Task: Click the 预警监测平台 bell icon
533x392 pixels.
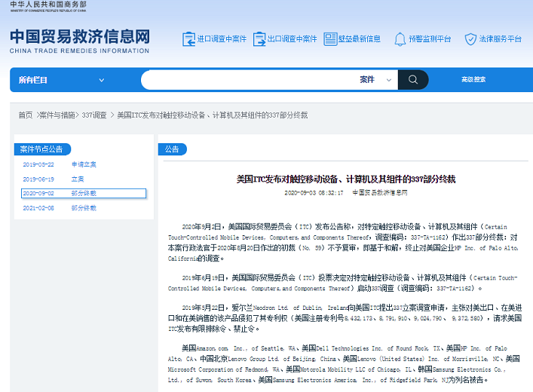Action: pyautogui.click(x=400, y=39)
